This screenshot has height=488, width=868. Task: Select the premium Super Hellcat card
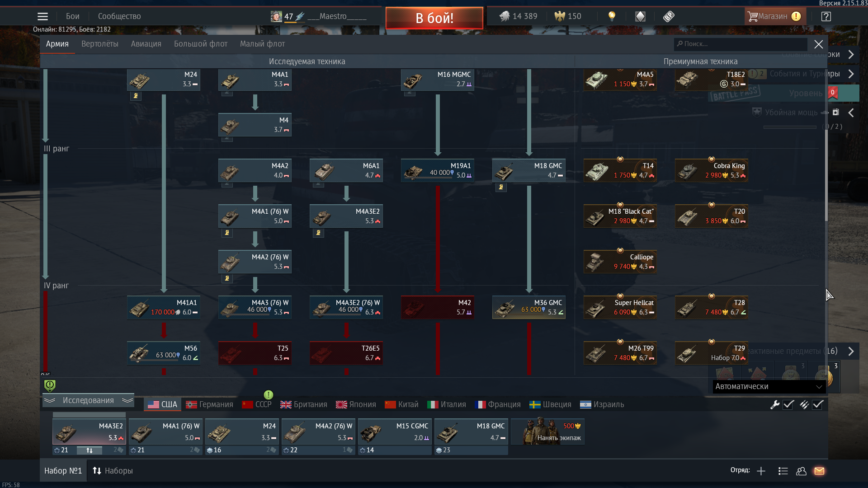pyautogui.click(x=620, y=307)
